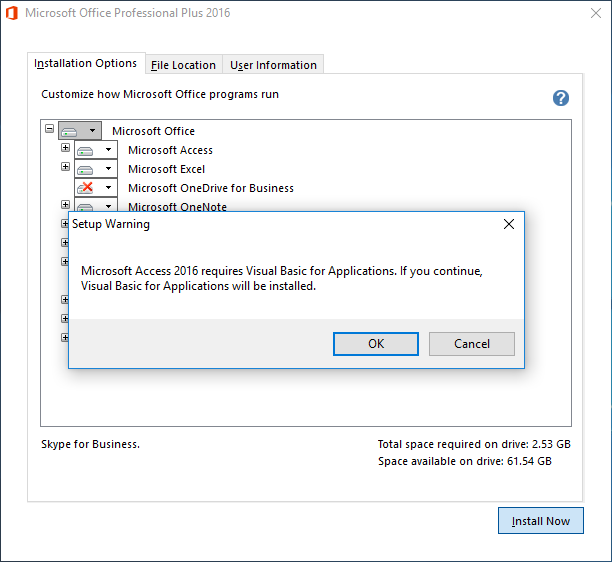Click the Office logo in title bar
612x562 pixels.
(11, 15)
